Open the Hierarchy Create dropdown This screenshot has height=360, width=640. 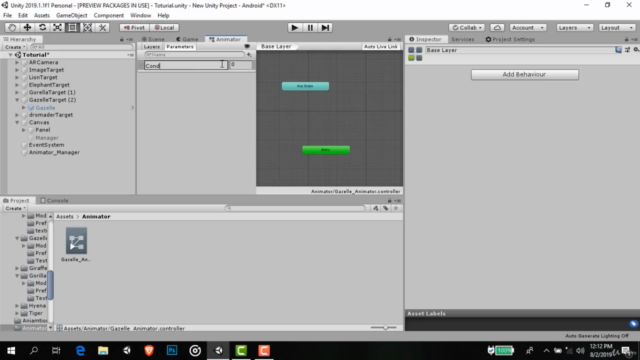15,47
